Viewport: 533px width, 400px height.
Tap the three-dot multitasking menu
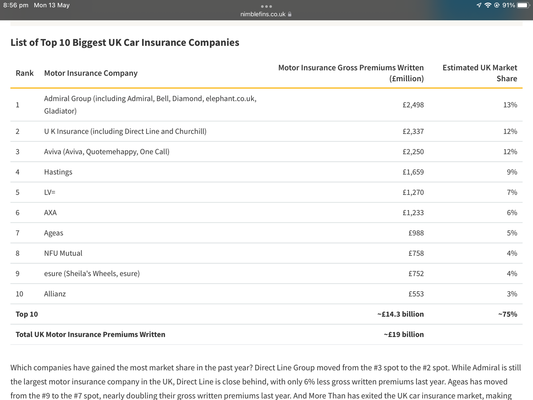[x=266, y=6]
